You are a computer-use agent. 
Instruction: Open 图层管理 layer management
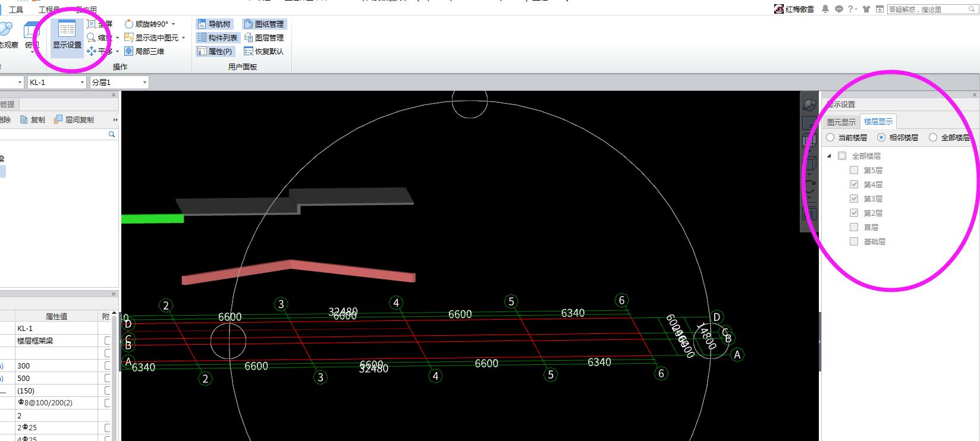[264, 37]
